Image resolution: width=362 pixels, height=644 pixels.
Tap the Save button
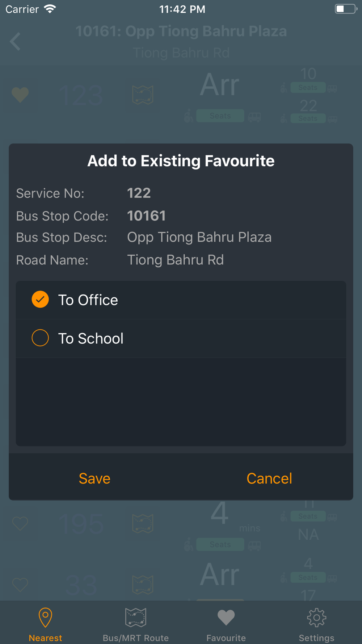coord(94,478)
